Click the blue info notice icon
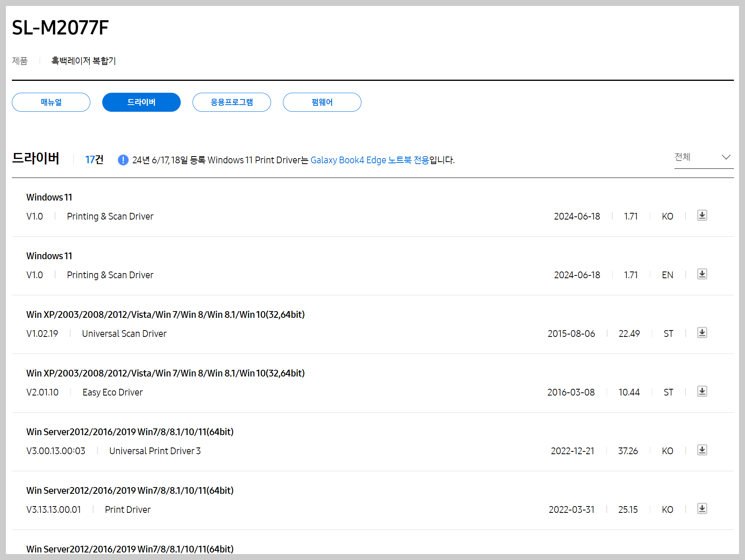The width and height of the screenshot is (745, 560). coord(123,160)
